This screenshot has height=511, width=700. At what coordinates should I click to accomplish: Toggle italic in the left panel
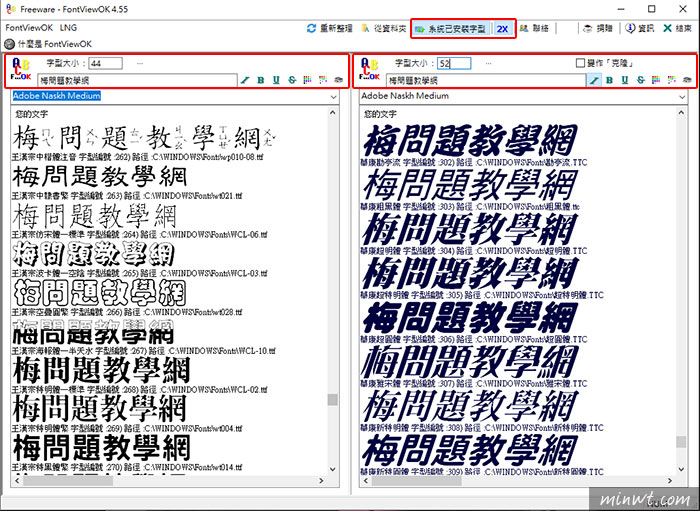pos(245,80)
